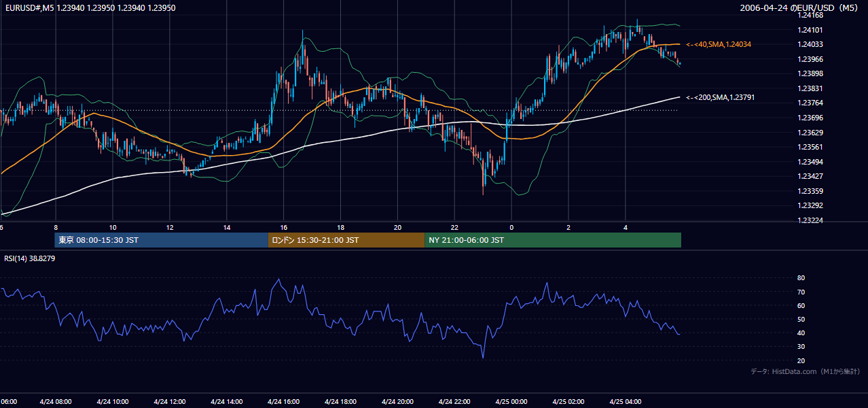Viewport: 868px width, 408px height.
Task: Click the 4/24 10:00 date-time label
Action: 113,402
